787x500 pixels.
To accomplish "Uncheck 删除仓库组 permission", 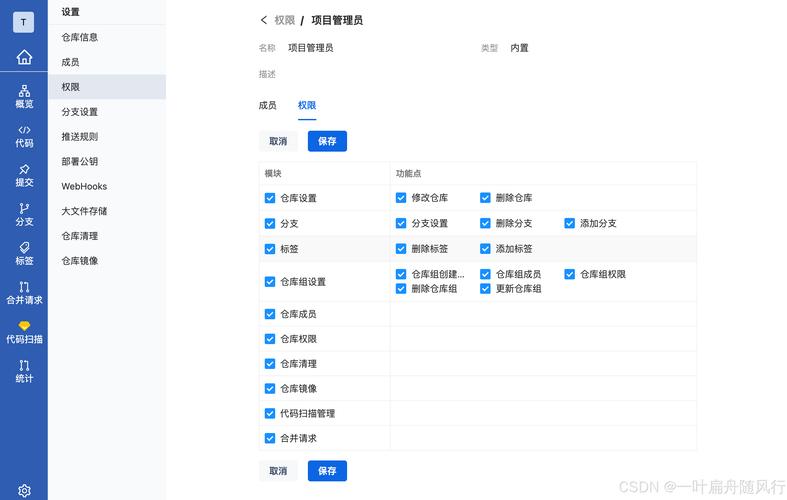I will coord(401,289).
